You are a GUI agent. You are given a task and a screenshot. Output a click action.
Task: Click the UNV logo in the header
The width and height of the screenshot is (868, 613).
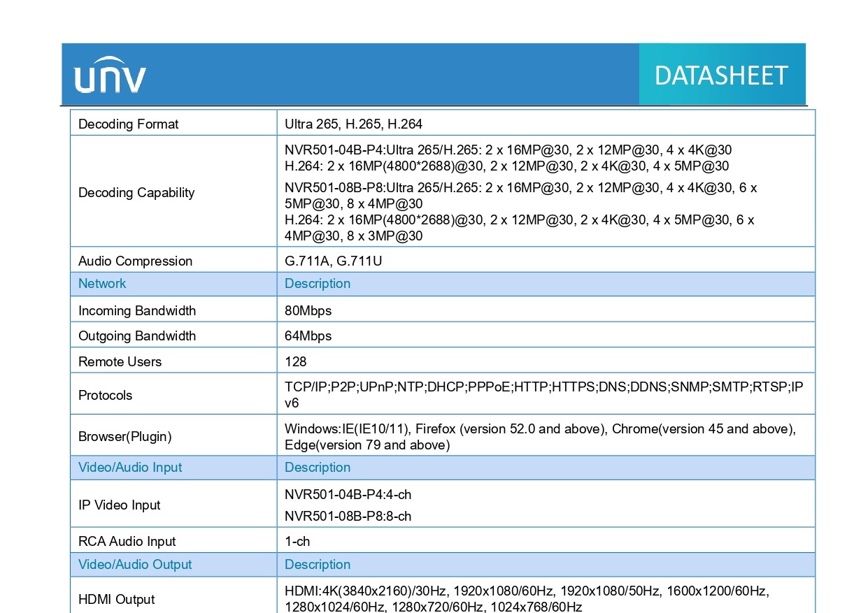pos(111,75)
